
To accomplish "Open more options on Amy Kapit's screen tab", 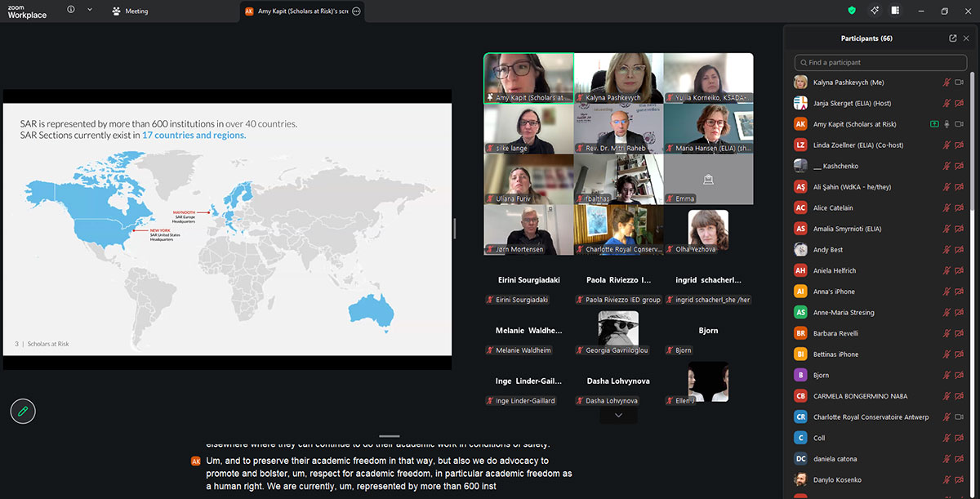I will coord(356,11).
